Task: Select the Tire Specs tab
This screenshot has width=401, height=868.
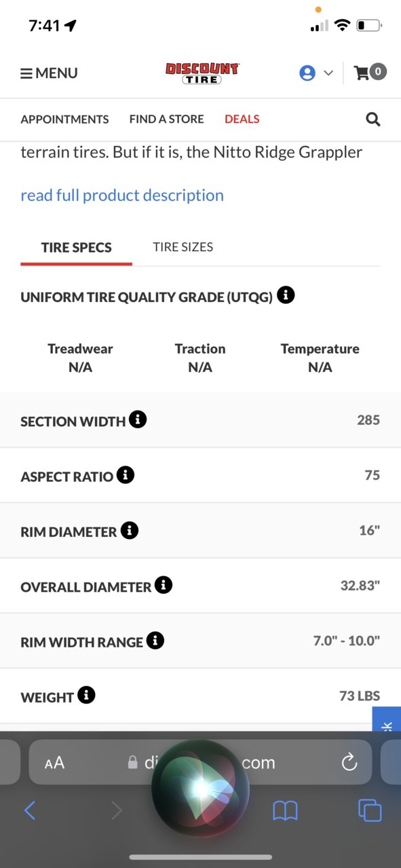Action: click(77, 247)
